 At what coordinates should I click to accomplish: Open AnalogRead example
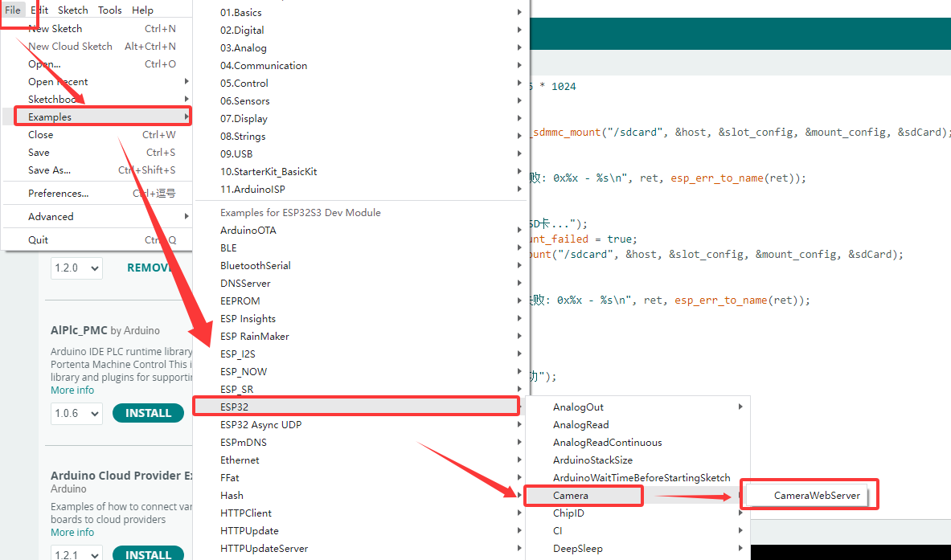(x=637, y=424)
